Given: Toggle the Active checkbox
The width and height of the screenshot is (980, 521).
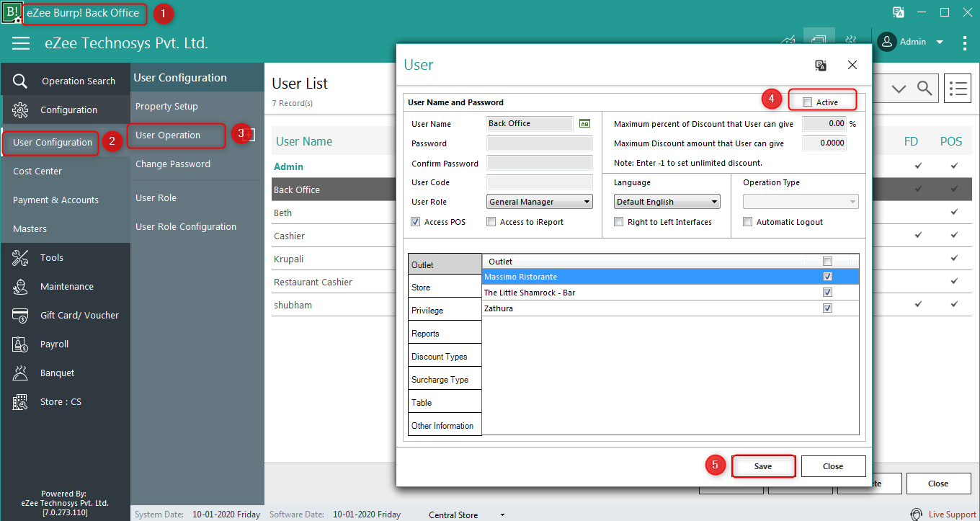Looking at the screenshot, I should [x=807, y=102].
